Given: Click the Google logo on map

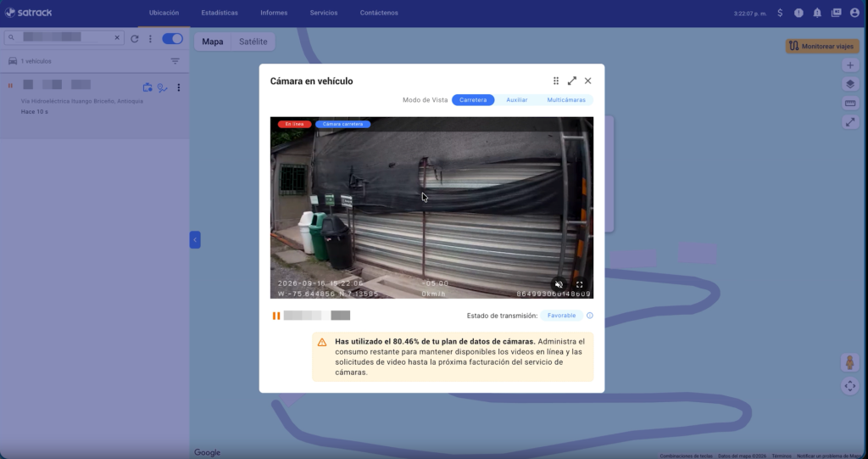Looking at the screenshot, I should pyautogui.click(x=207, y=452).
